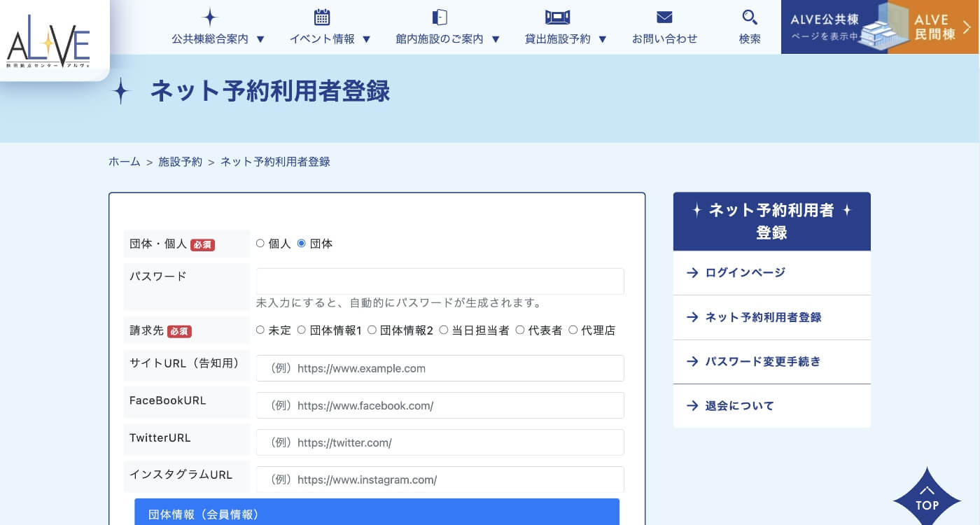The width and height of the screenshot is (980, 525).
Task: Choose 代表者 as the 請求先
Action: click(520, 330)
